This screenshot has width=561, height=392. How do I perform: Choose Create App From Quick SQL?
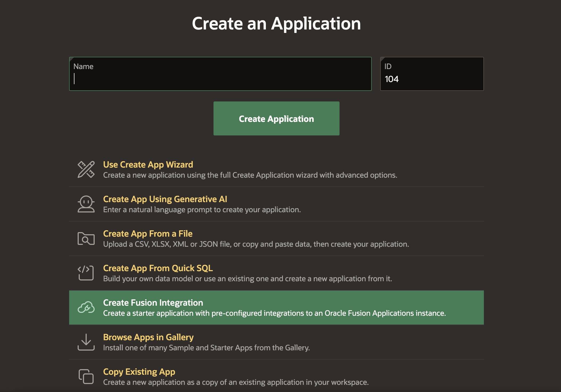(158, 268)
